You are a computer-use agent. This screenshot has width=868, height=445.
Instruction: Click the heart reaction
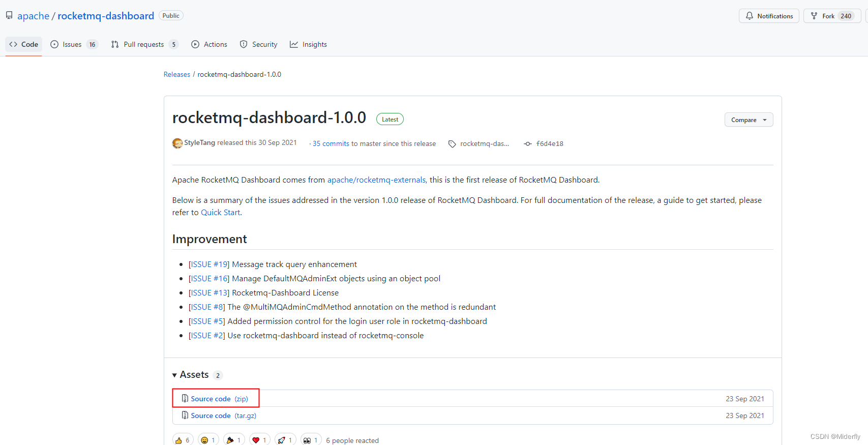pos(260,440)
